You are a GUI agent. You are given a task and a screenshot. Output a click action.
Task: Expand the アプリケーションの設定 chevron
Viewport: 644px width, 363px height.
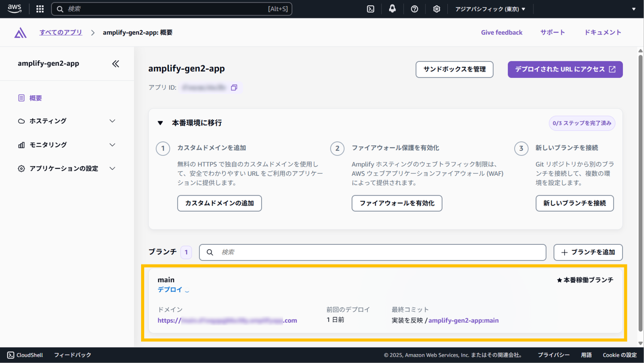[x=112, y=169]
